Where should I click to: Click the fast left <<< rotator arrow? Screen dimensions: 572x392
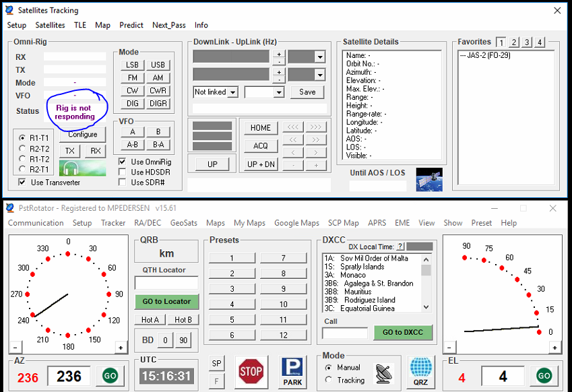[x=293, y=127]
